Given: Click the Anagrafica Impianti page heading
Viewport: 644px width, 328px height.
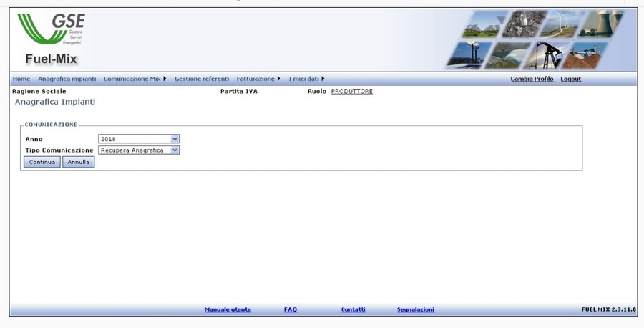Looking at the screenshot, I should pyautogui.click(x=55, y=102).
